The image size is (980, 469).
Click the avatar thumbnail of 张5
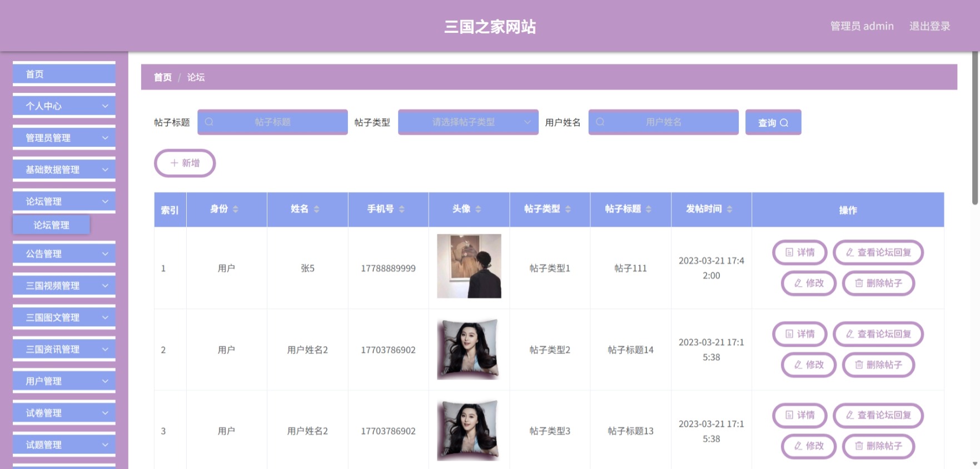(x=469, y=266)
